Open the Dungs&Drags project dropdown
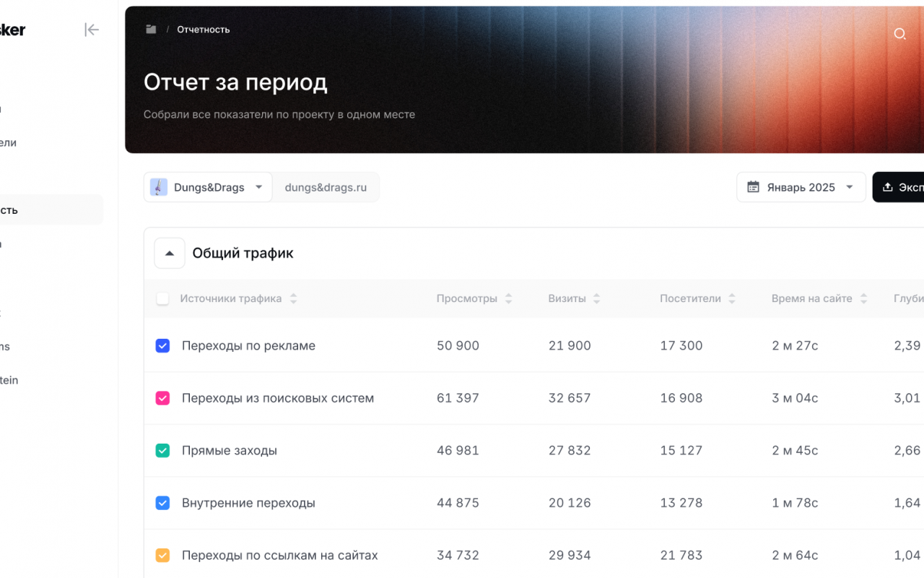The height and width of the screenshot is (578, 924). (x=208, y=187)
